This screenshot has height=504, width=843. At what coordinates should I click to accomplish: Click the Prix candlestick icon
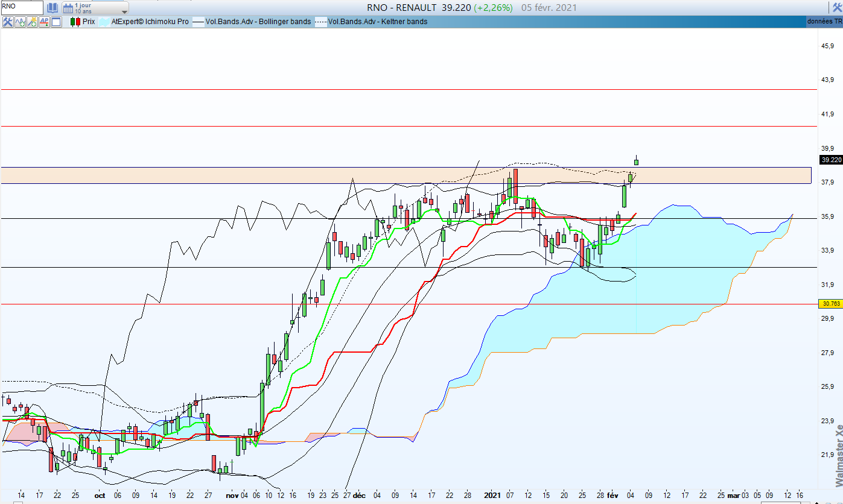(75, 22)
